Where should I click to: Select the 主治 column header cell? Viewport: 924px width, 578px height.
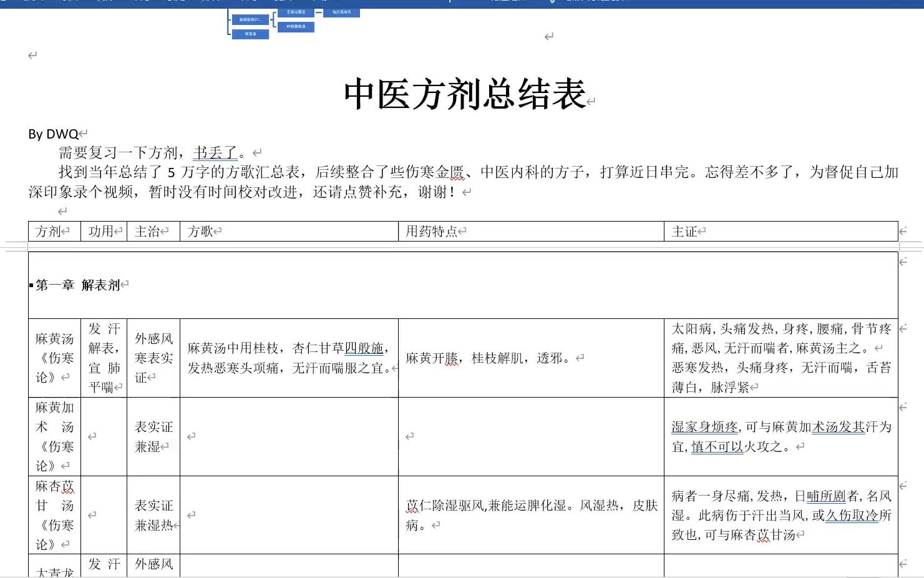click(x=153, y=232)
